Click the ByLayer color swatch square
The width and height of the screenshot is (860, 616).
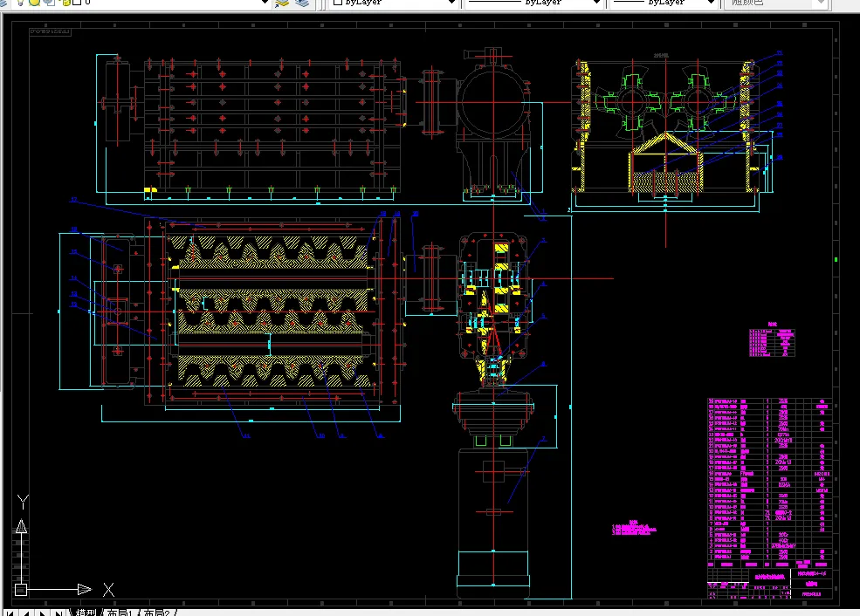[x=338, y=3]
